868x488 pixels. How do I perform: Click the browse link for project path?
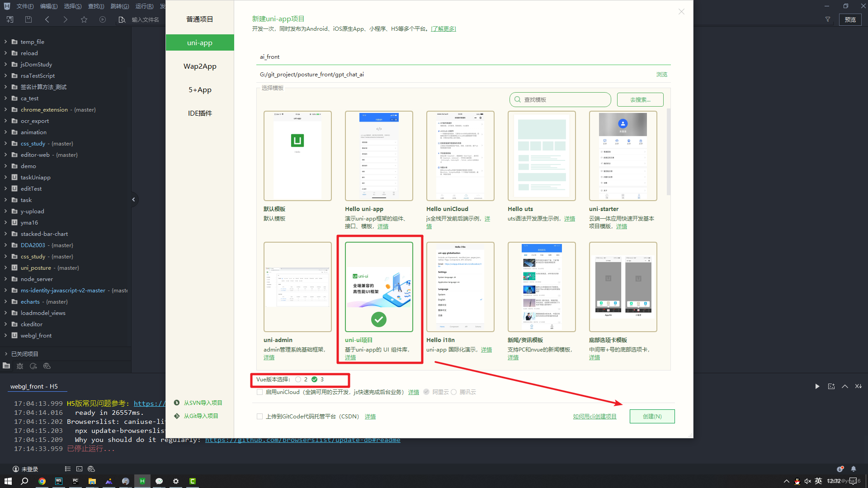click(x=661, y=75)
